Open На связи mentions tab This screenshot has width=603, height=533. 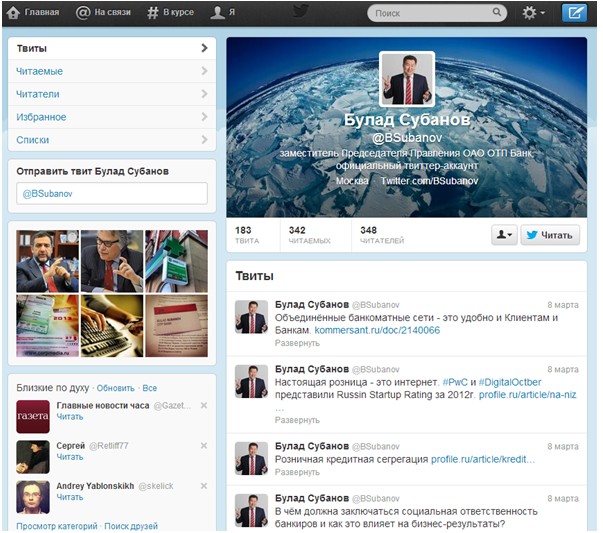tap(105, 14)
